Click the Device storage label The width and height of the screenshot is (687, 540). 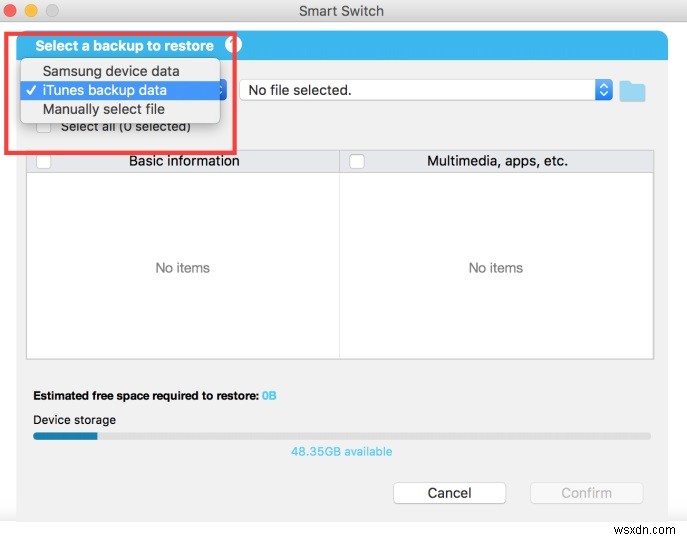pyautogui.click(x=74, y=420)
